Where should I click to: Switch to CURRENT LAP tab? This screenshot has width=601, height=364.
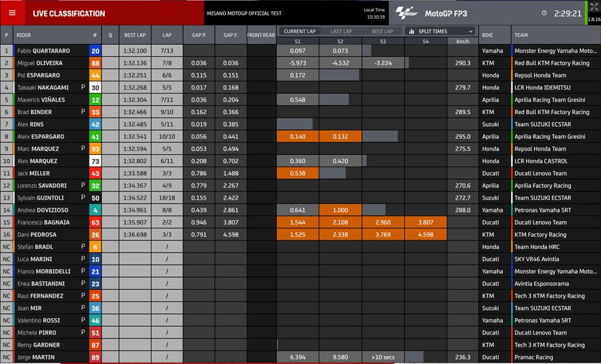coord(300,31)
